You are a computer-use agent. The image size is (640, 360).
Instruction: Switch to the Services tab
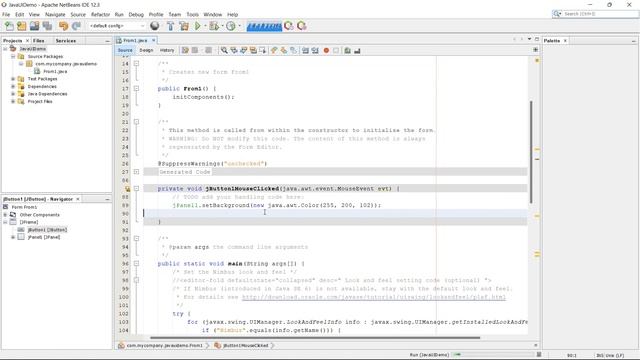tap(66, 41)
